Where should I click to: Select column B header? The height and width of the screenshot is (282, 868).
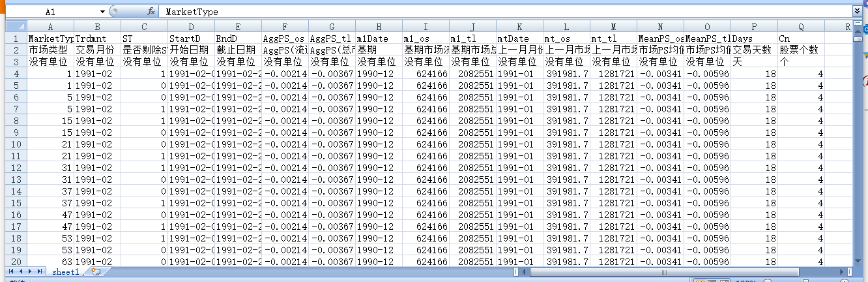[x=97, y=27]
